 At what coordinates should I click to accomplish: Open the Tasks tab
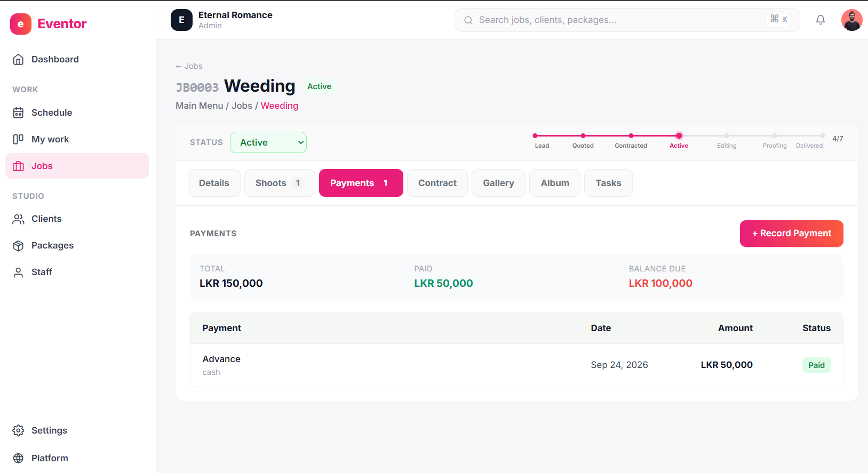tap(608, 183)
